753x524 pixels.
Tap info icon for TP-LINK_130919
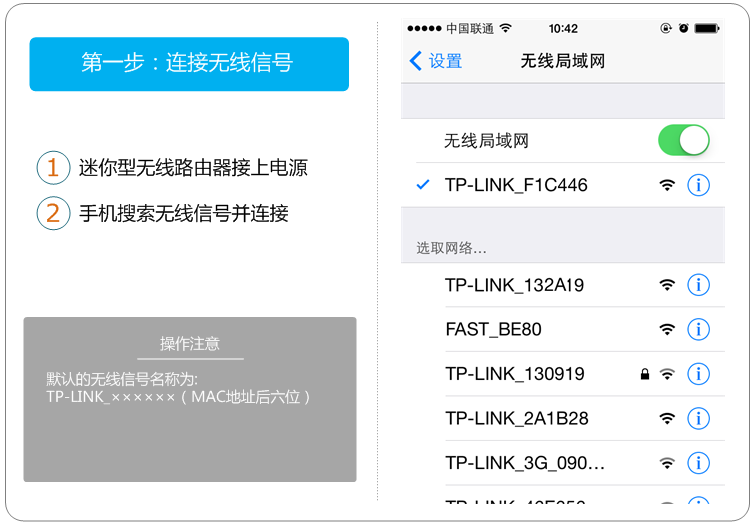(698, 374)
